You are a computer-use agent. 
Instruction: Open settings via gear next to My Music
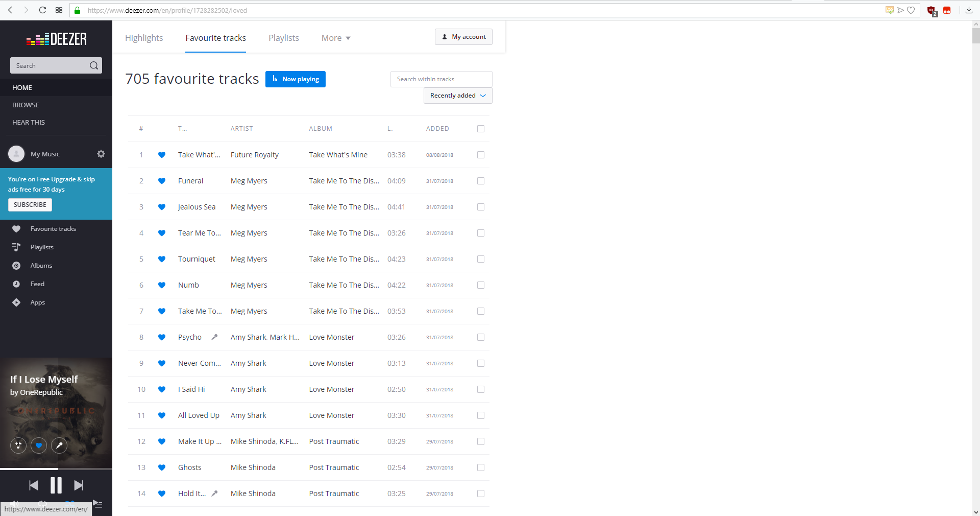[x=101, y=154]
